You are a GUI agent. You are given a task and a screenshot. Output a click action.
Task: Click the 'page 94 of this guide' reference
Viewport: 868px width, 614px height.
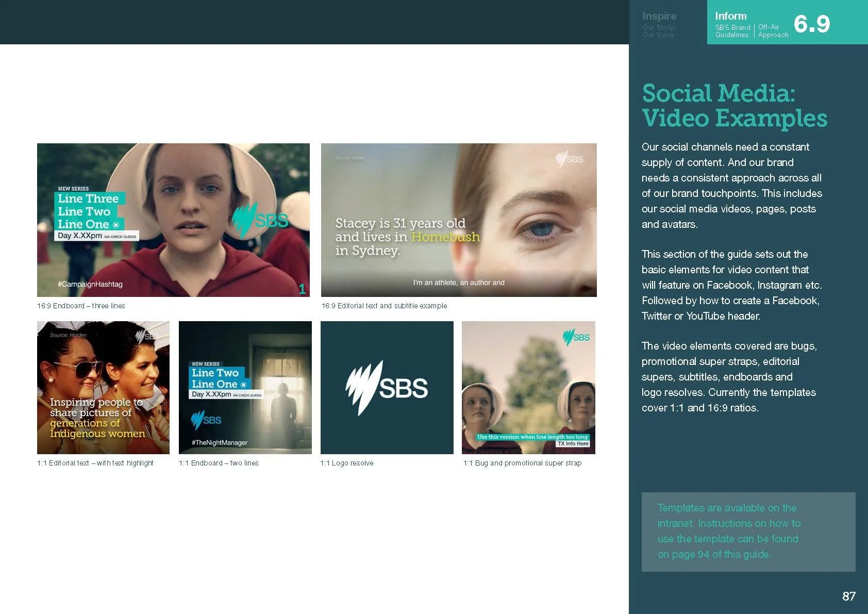coord(721,554)
